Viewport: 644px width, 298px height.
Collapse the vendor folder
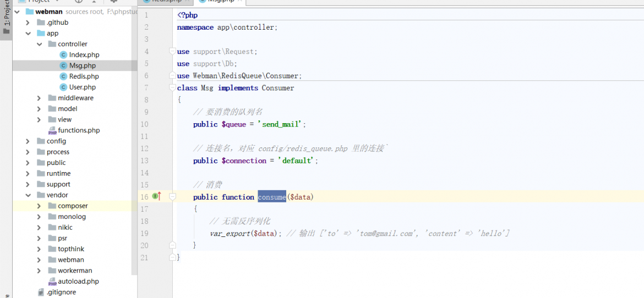[28, 195]
